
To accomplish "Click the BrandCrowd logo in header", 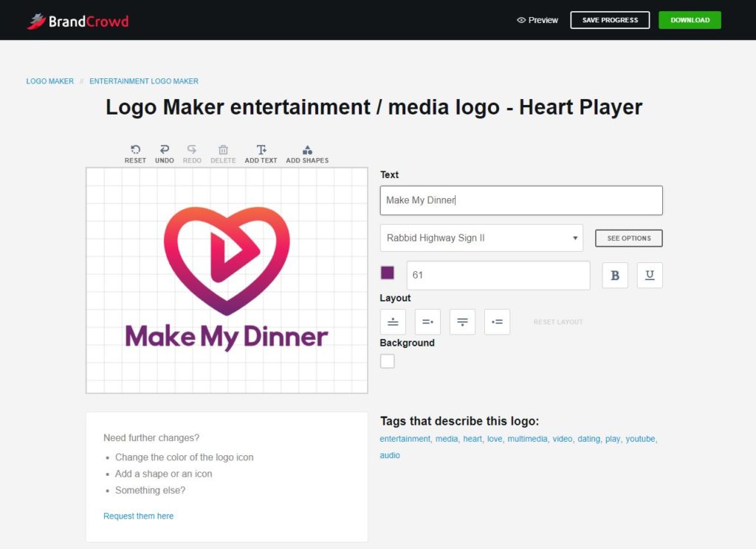I will [78, 21].
